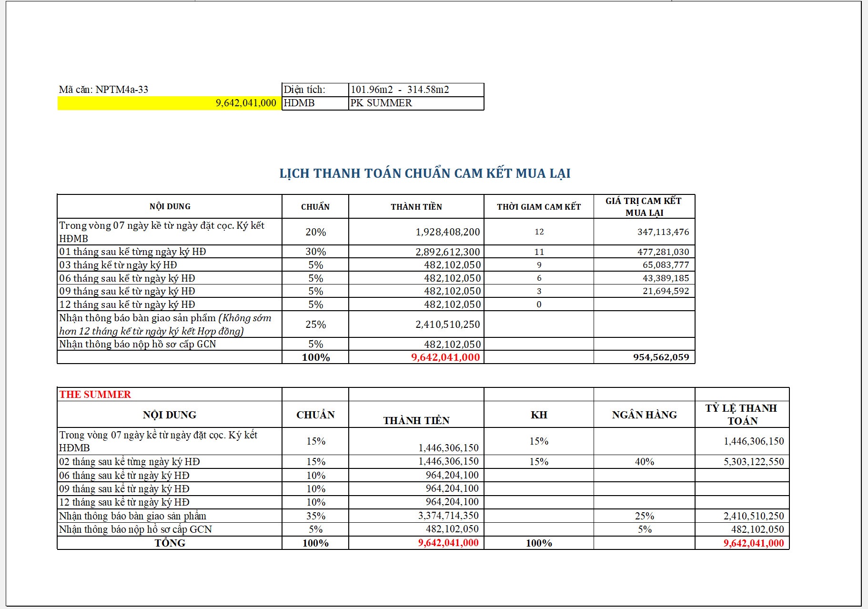Select the '03 tháng kể từ ngày ký HĐ' row label

[x=118, y=265]
